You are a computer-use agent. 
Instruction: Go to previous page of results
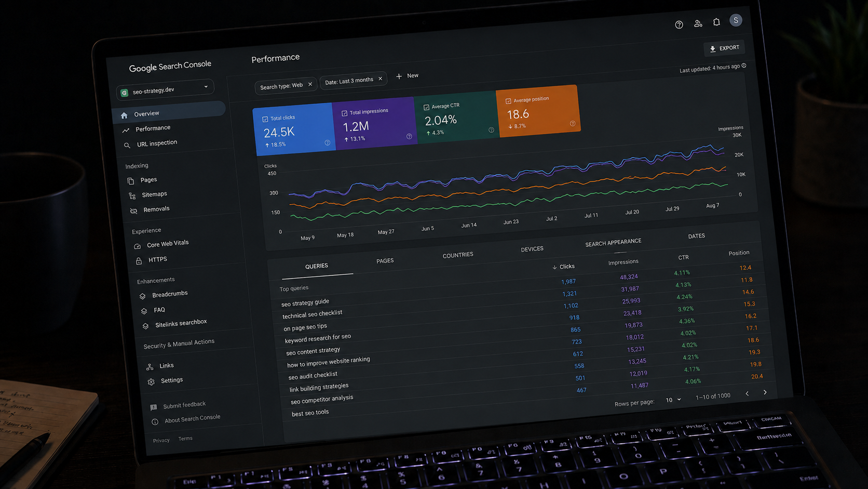click(747, 393)
